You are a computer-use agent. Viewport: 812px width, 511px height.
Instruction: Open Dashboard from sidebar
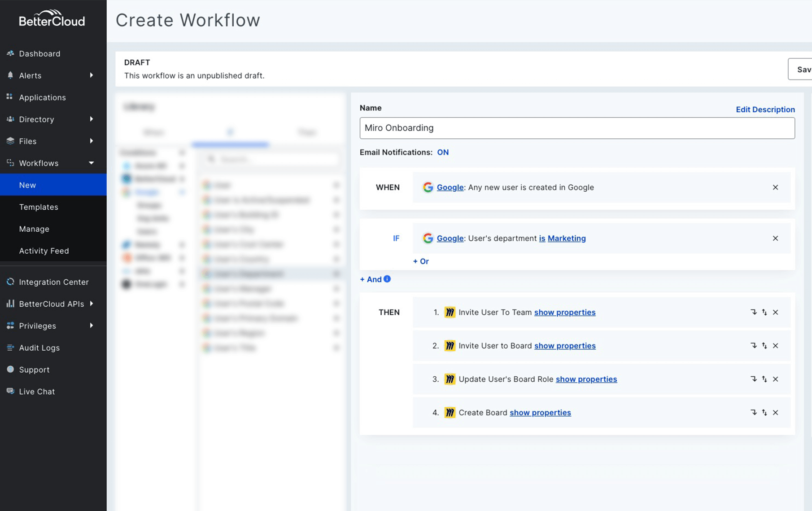click(x=39, y=53)
